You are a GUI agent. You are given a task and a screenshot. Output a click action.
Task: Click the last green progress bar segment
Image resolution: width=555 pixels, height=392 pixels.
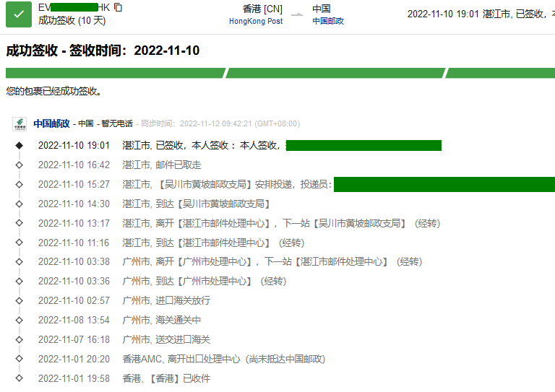[x=500, y=73]
